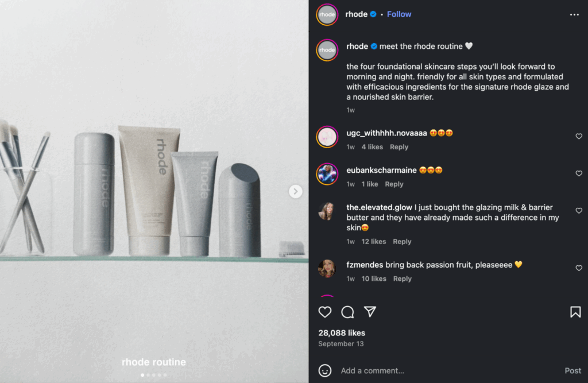Go to the next carousel image arrow
588x383 pixels.
pos(296,191)
